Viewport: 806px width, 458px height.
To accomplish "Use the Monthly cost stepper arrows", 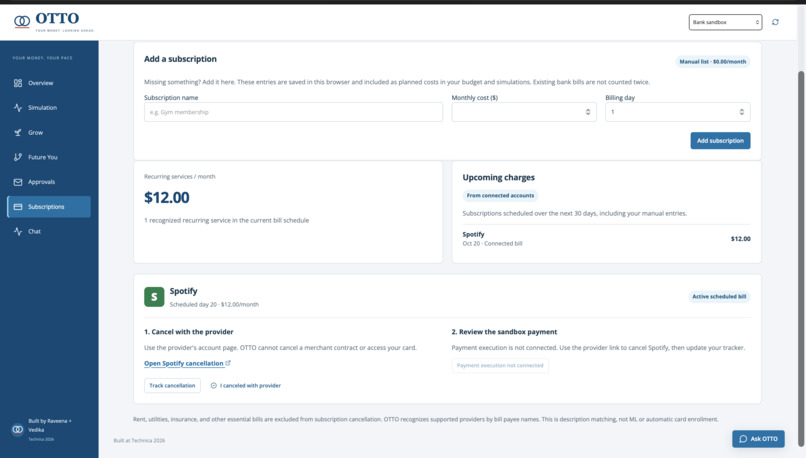I will [588, 112].
